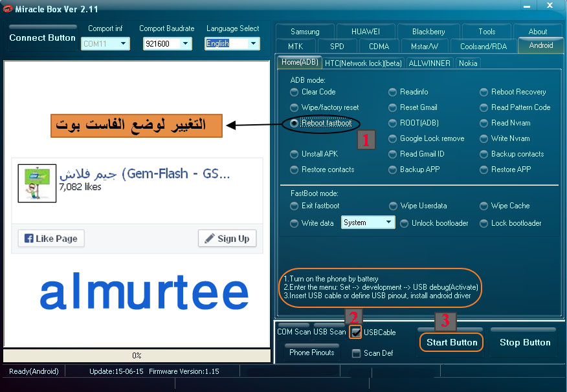Click the Ready(Android) status text
Screen dimensions: 567x392
(x=34, y=371)
